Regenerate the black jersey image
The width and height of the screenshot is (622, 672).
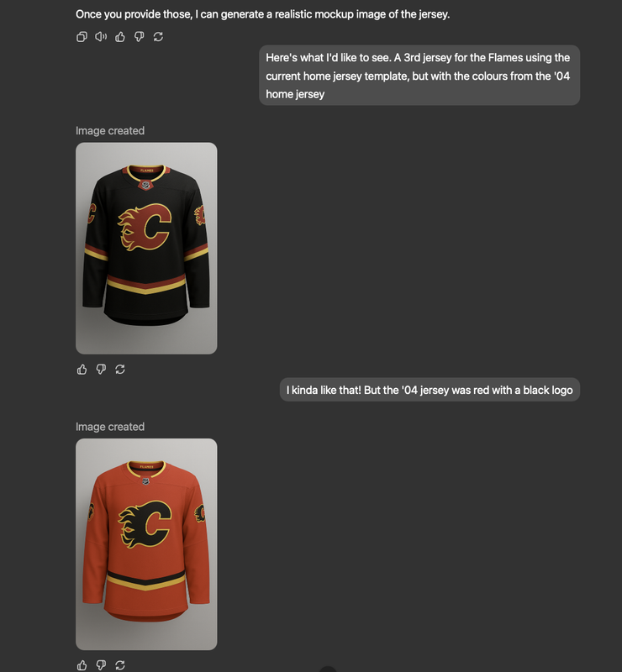coord(120,369)
